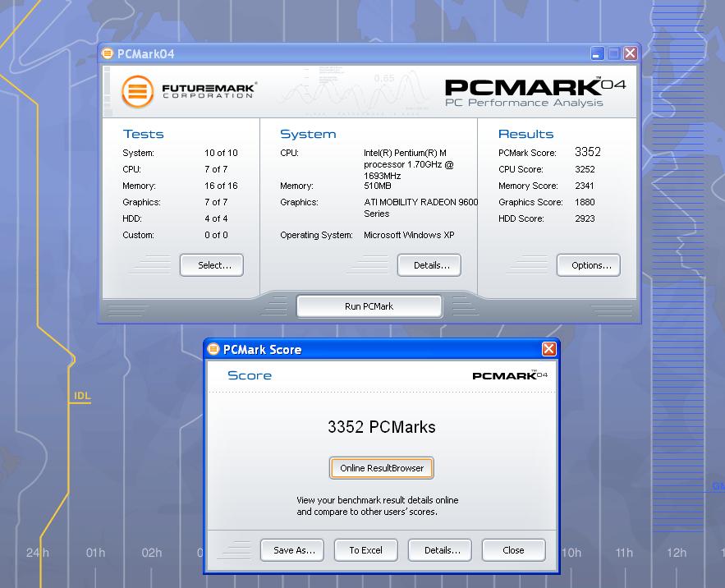Screen dimensions: 725x588
Task: Click the Memory tests count 16 of 16
Action: click(x=221, y=186)
